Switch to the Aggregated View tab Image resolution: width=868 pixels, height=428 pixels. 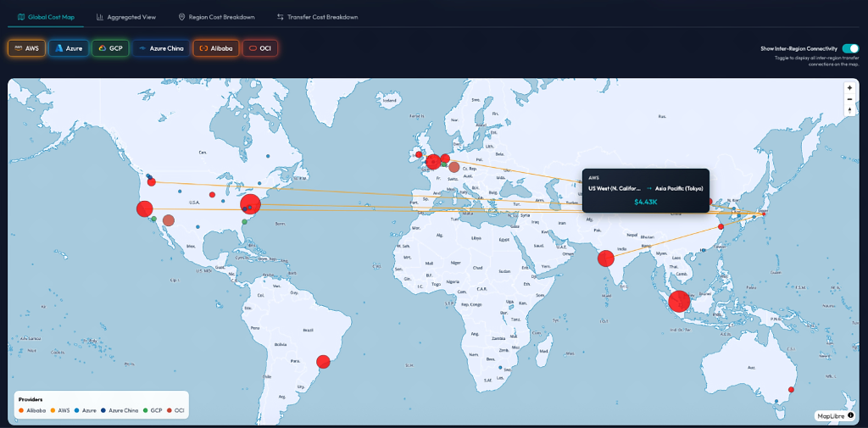pyautogui.click(x=126, y=17)
